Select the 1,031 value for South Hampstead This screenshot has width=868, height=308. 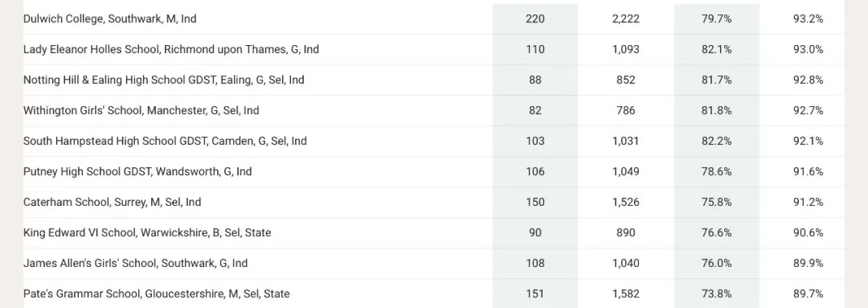pyautogui.click(x=625, y=141)
